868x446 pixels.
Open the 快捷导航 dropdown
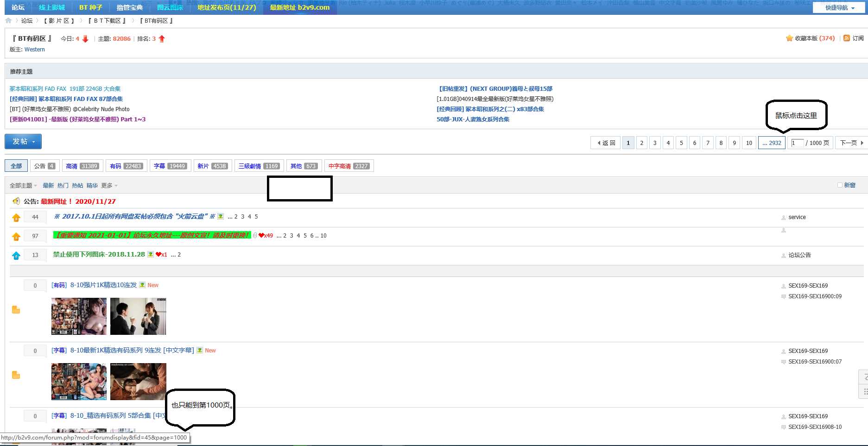tap(840, 8)
